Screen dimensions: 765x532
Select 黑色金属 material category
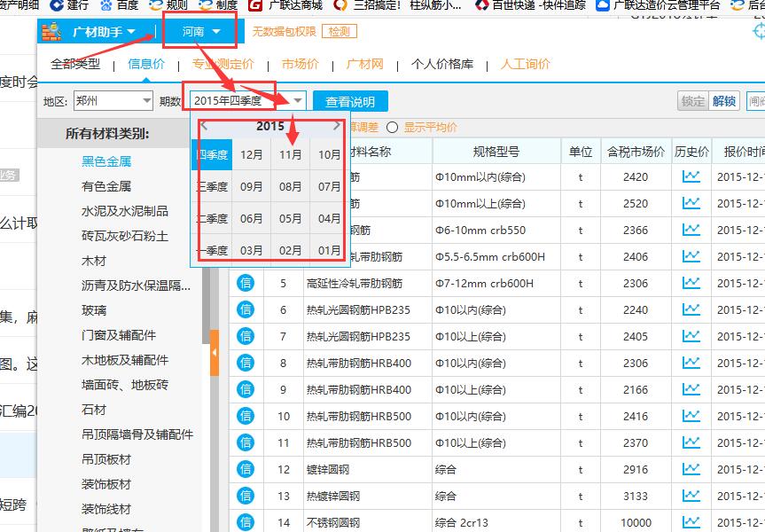(x=106, y=161)
